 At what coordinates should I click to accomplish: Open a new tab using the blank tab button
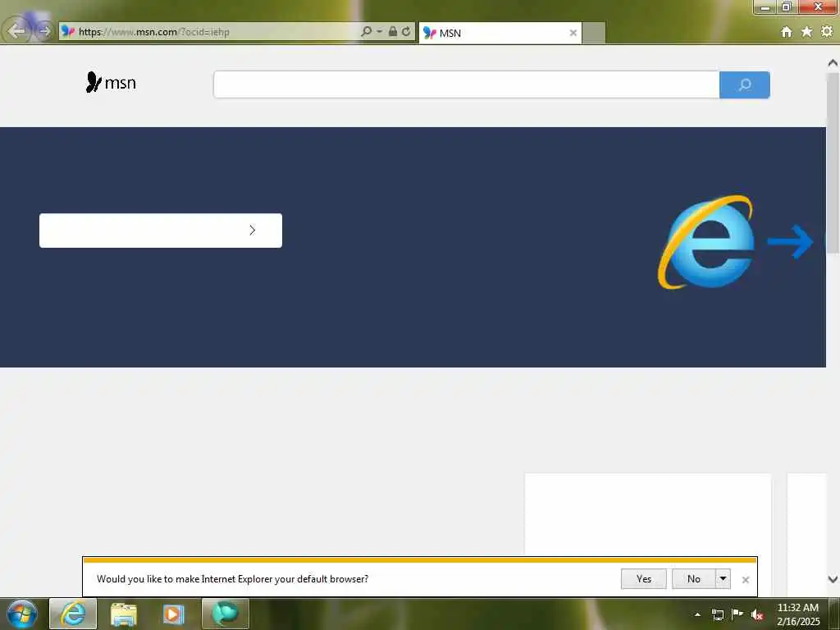pyautogui.click(x=594, y=33)
